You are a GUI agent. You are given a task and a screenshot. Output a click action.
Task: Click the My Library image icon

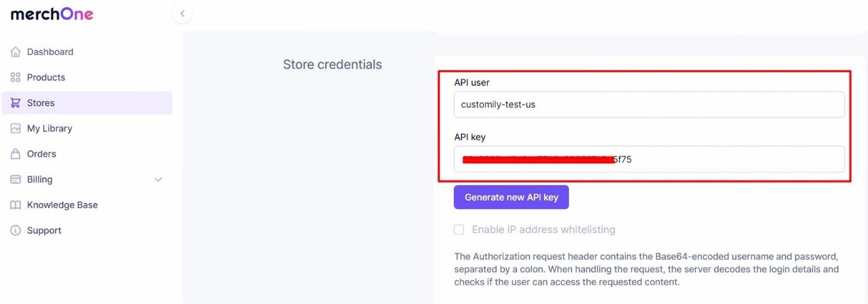pos(15,128)
